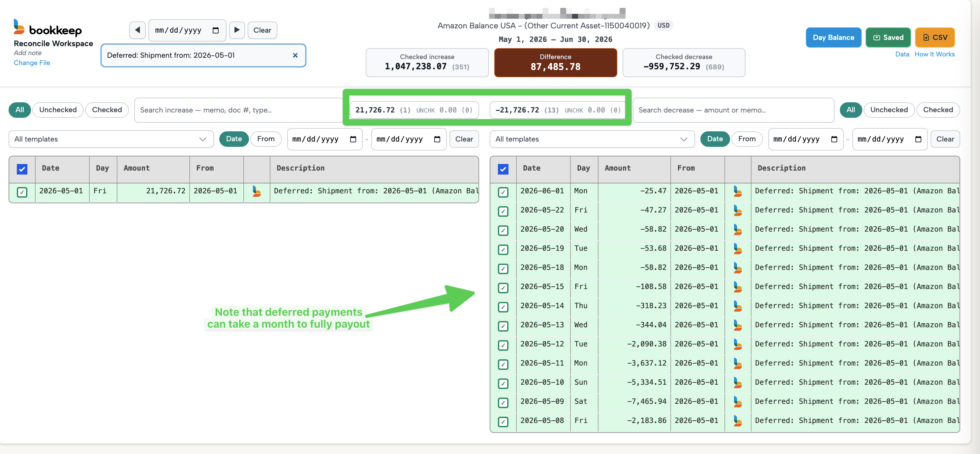
Task: Click the Checked increase 1,047,238.07 box
Action: pyautogui.click(x=427, y=62)
